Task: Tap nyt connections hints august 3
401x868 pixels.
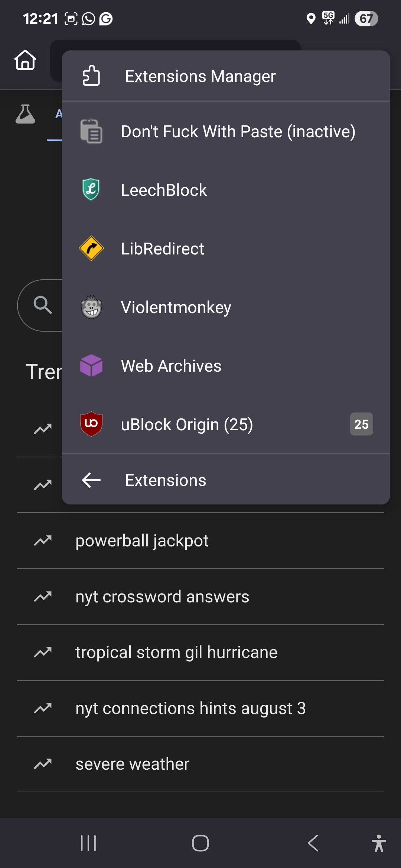Action: coord(190,708)
